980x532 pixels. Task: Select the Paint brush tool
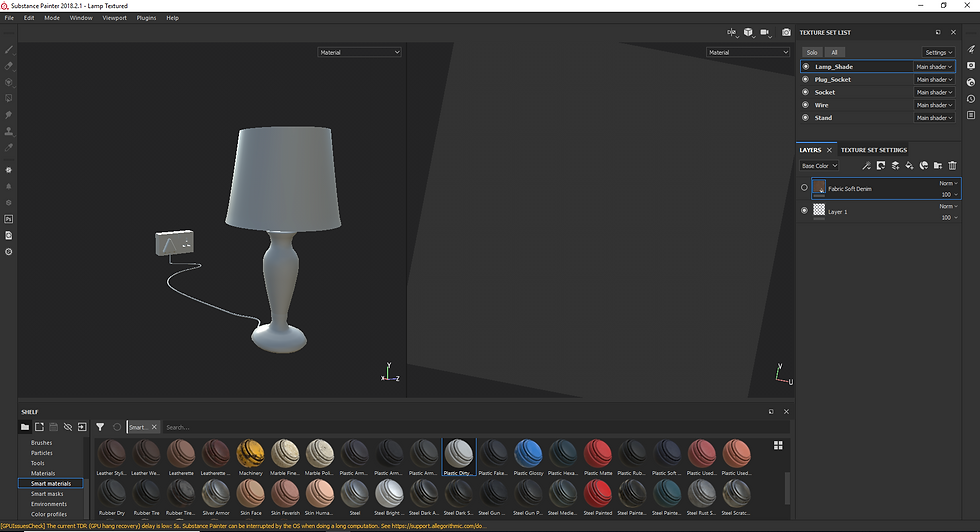click(9, 49)
